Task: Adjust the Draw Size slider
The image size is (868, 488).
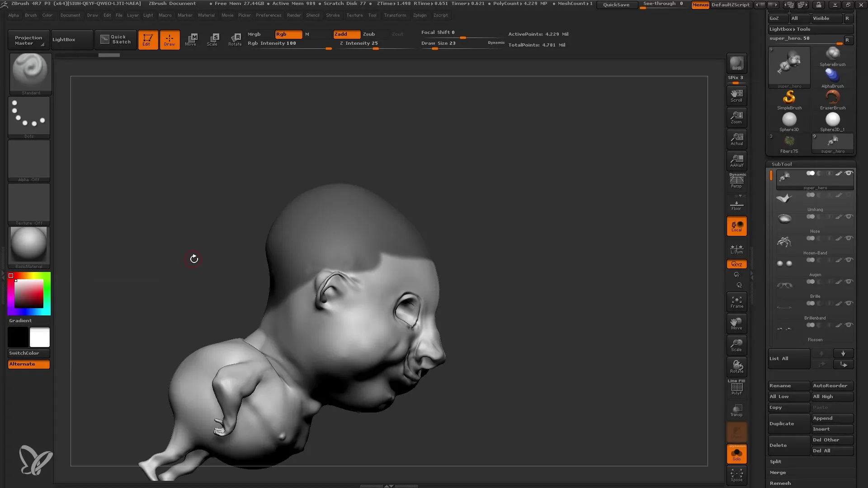Action: tap(462, 44)
